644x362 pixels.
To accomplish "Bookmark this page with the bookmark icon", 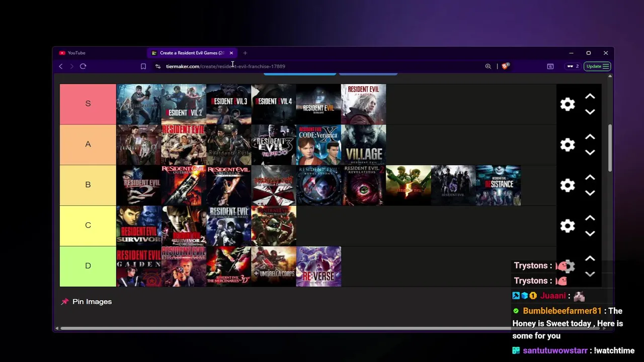I will point(143,66).
